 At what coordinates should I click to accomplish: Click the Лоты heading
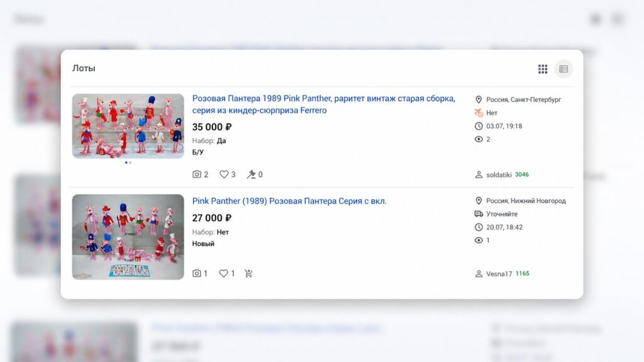coord(84,68)
